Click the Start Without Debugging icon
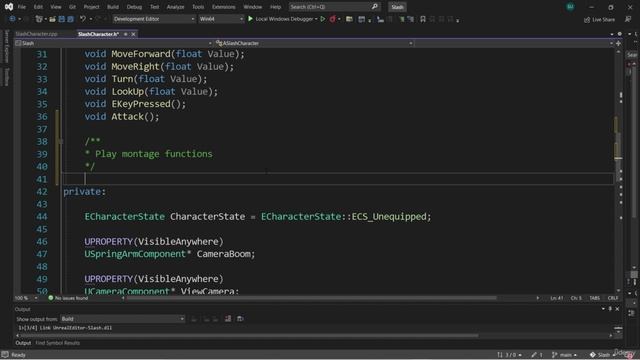The image size is (640, 360). [322, 19]
